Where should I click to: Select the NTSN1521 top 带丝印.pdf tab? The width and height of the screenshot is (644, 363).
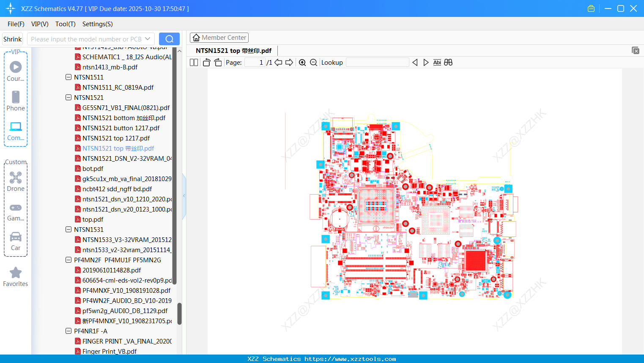coord(234,51)
